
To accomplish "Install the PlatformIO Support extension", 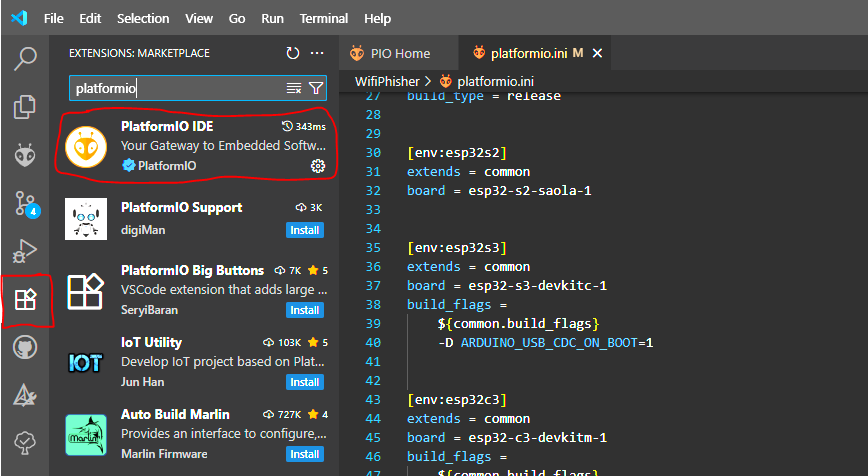I will (x=305, y=230).
